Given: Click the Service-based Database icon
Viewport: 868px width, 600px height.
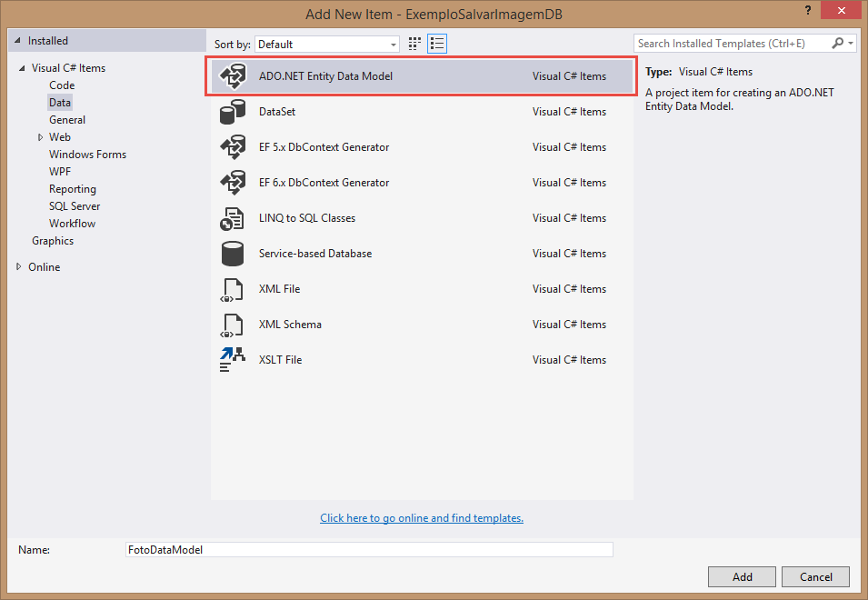Looking at the screenshot, I should point(234,254).
